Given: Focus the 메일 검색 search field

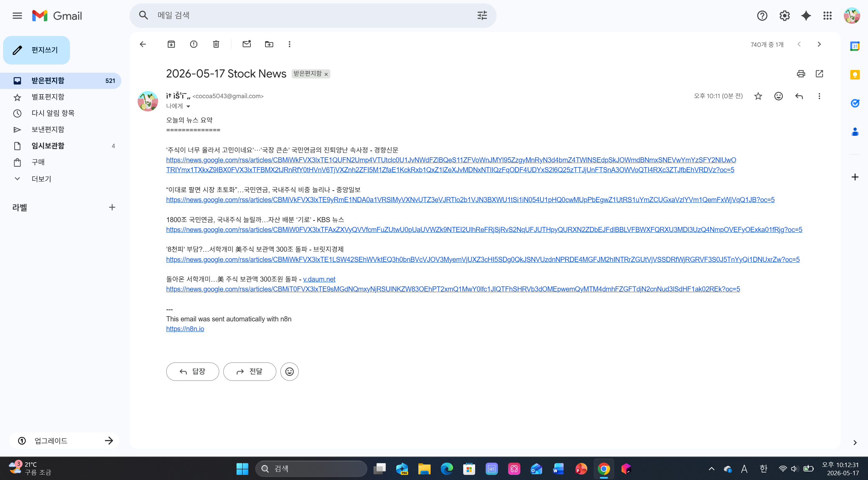Looking at the screenshot, I should point(313,15).
